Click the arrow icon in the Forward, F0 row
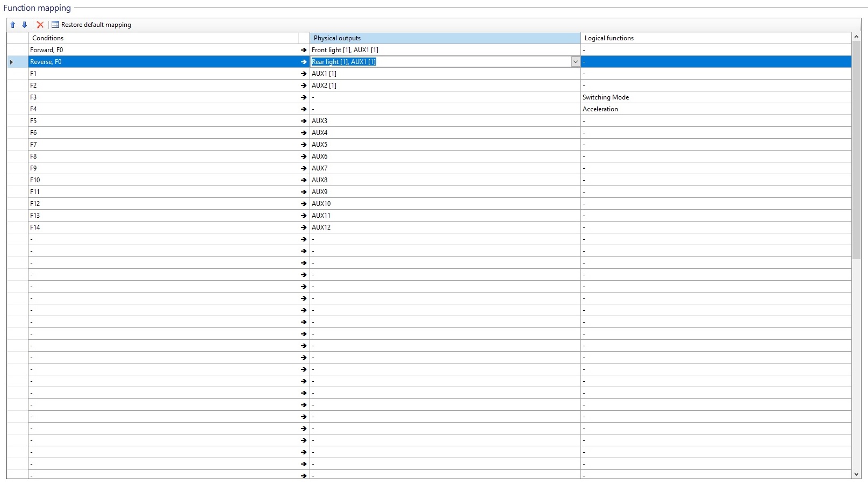 [304, 50]
